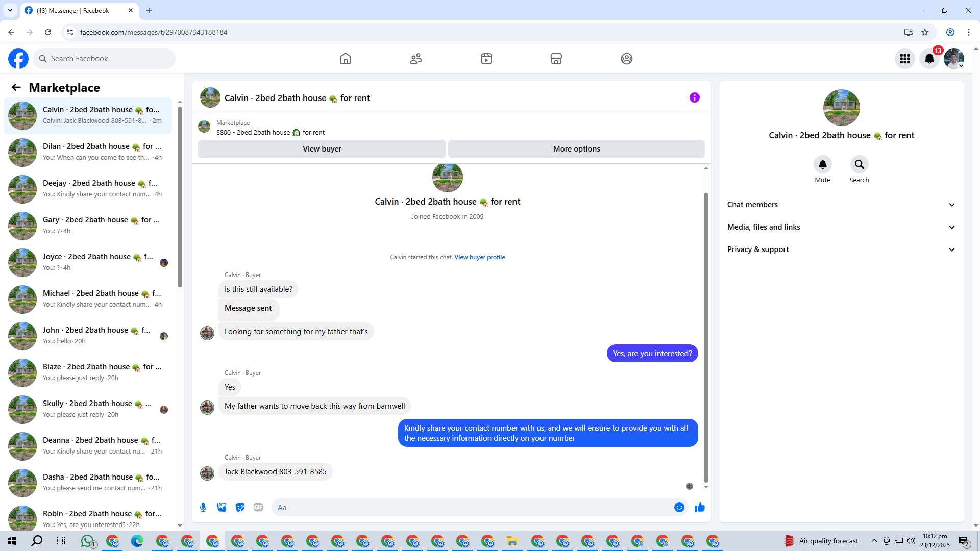The width and height of the screenshot is (980, 551).
Task: Go to the Facebook Home tab
Action: click(346, 59)
